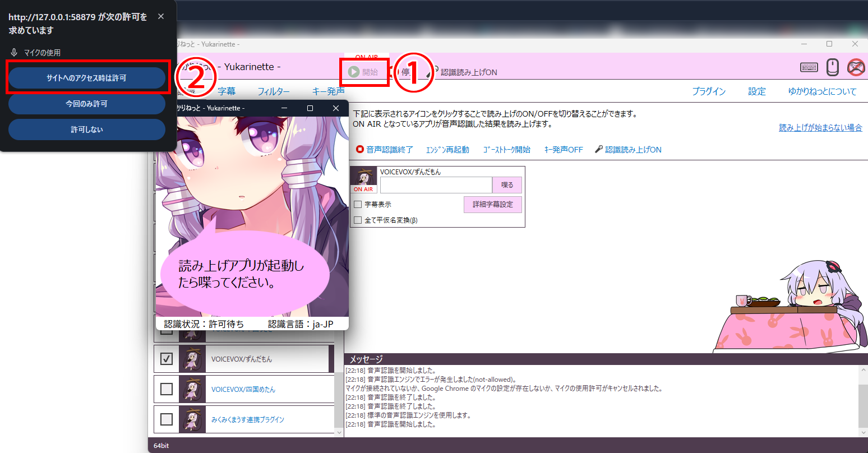Open the 設定 tab

[757, 91]
